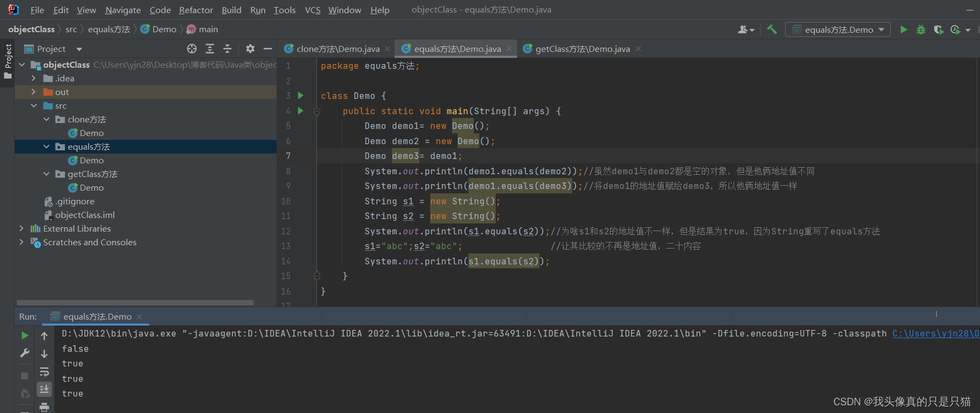
Task: Start debugging with the toolbar bug icon
Action: 921,29
